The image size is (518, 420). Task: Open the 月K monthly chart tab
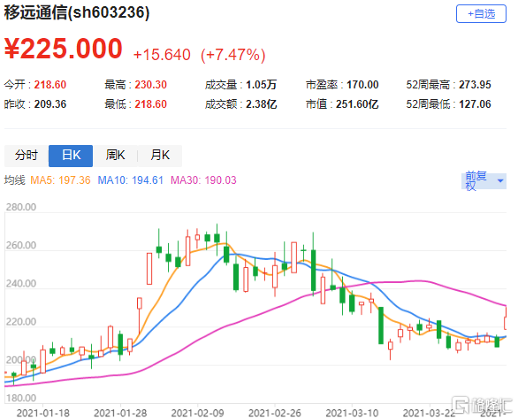coord(160,156)
